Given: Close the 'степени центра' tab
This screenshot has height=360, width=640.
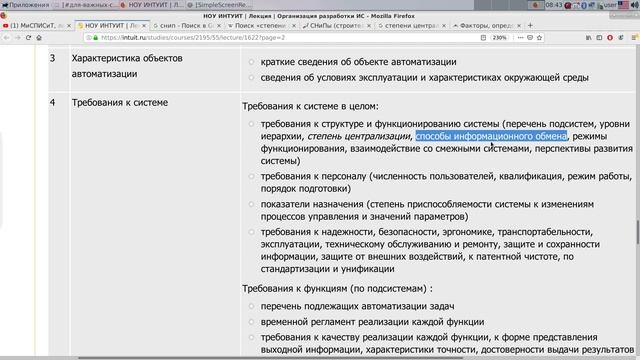Looking at the screenshot, I should tap(444, 25).
